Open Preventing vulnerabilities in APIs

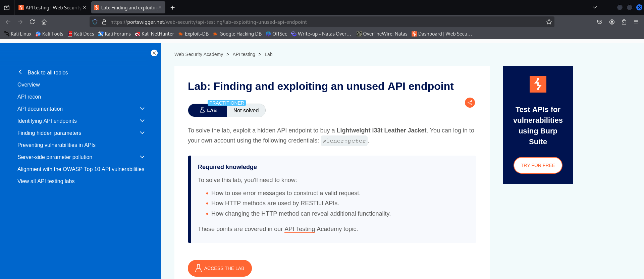click(x=56, y=145)
